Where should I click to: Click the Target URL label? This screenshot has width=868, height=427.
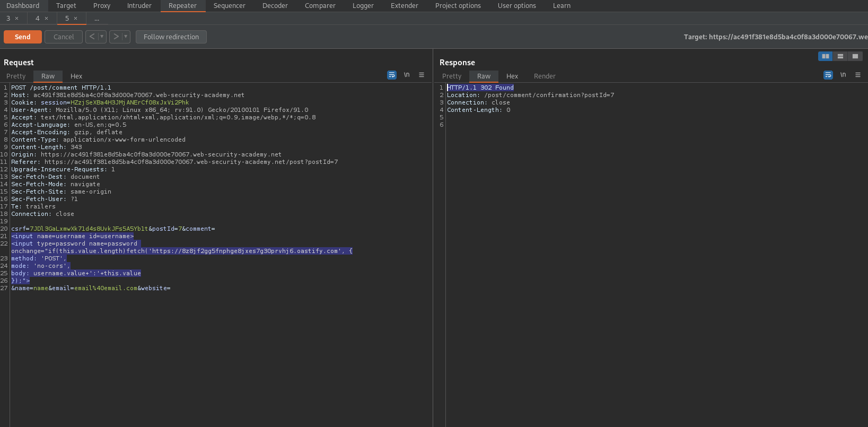coord(776,37)
